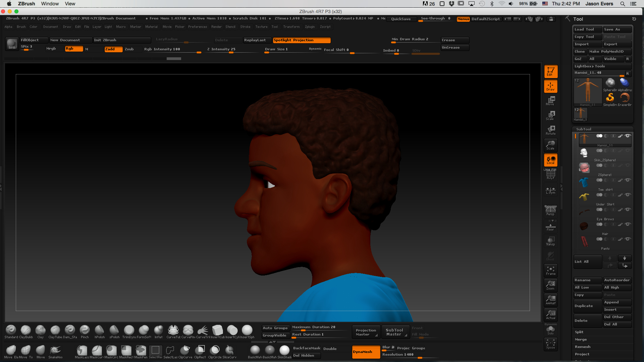Collapse the Tool palette header

[x=578, y=19]
